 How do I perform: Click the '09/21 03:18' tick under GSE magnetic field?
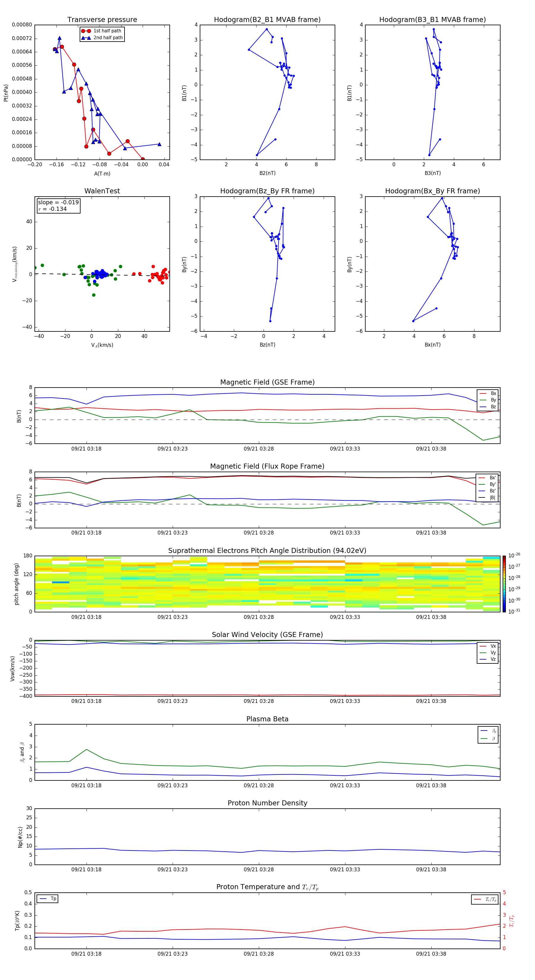click(86, 448)
